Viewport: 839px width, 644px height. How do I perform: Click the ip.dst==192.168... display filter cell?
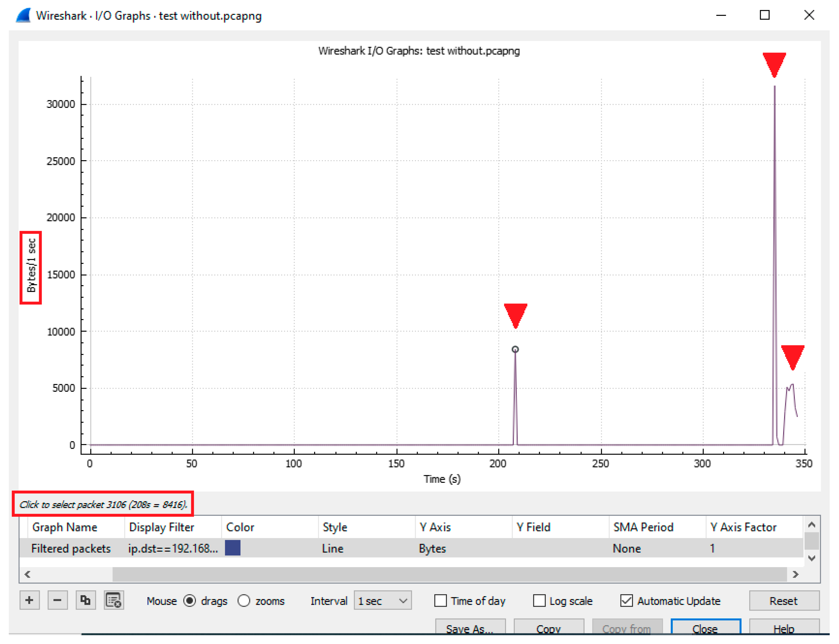[173, 548]
